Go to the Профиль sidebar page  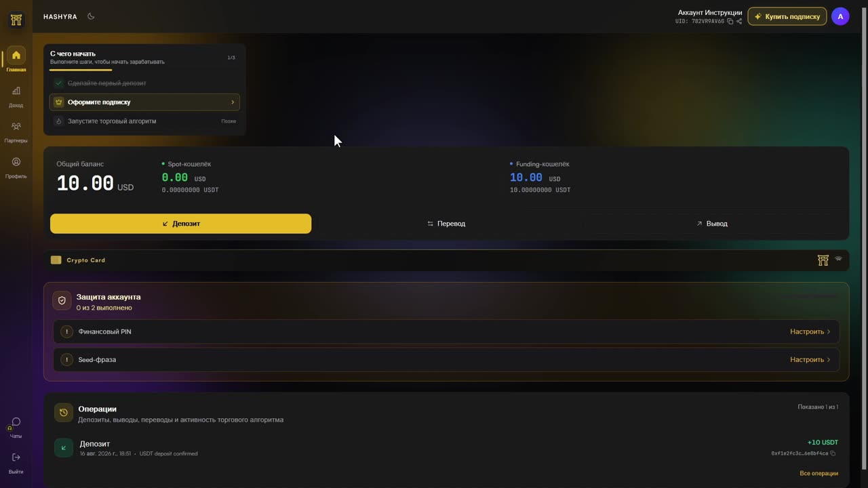(16, 167)
